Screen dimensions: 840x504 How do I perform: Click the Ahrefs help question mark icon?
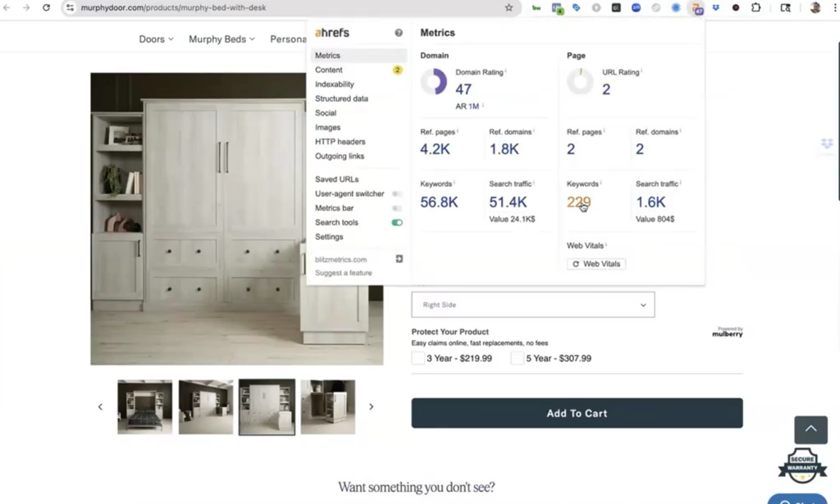(x=399, y=33)
